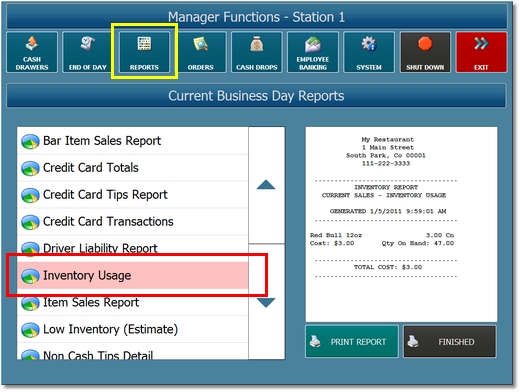
Task: Open the Cash Drawers function
Action: point(32,52)
